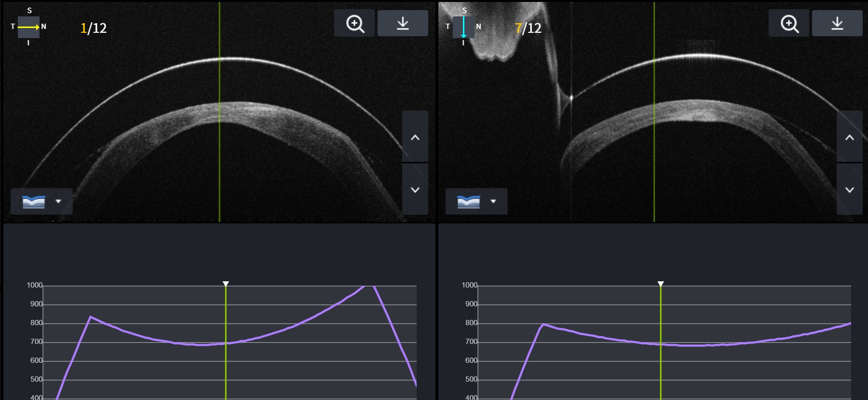
Task: Click the S-to-I vertical scan direction icon
Action: 463,27
